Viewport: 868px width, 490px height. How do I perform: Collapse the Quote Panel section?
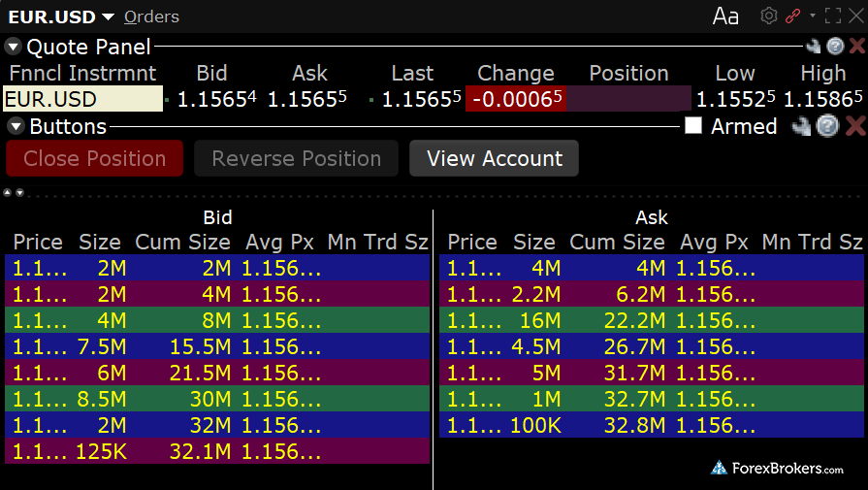[x=13, y=47]
